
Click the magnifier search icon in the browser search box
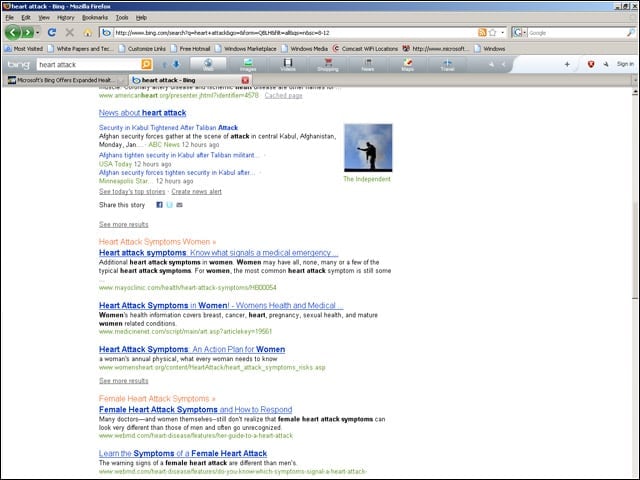631,33
